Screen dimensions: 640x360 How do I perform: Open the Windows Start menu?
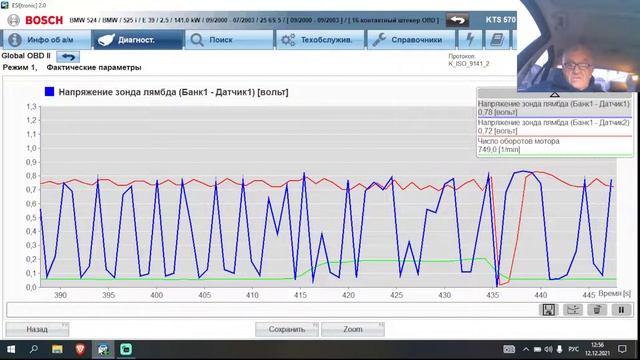click(11, 349)
